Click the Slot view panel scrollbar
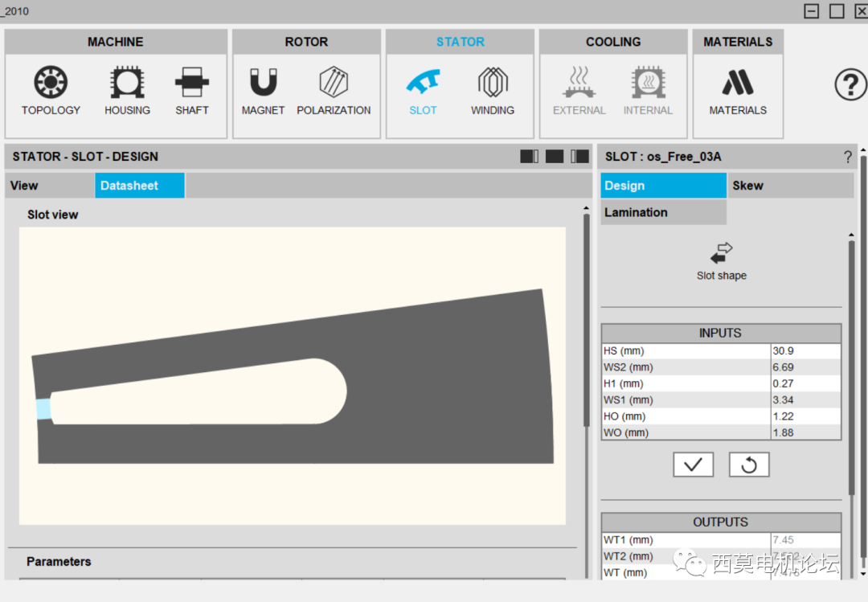The width and height of the screenshot is (868, 602). [586, 321]
